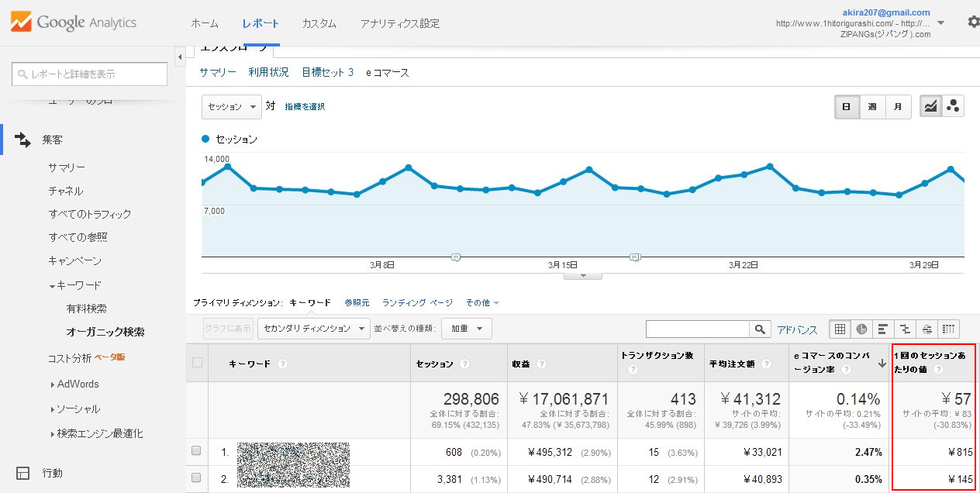Check the checkbox for row 2
The image size is (980, 493).
197,478
